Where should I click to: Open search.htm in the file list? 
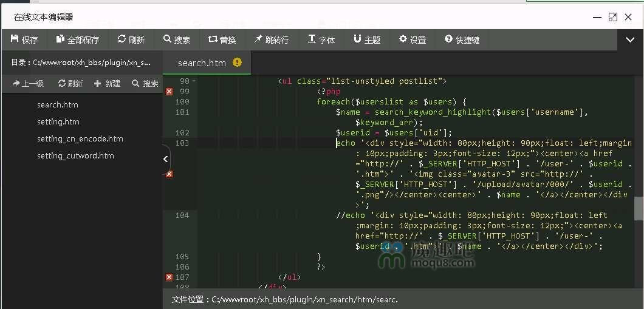58,104
